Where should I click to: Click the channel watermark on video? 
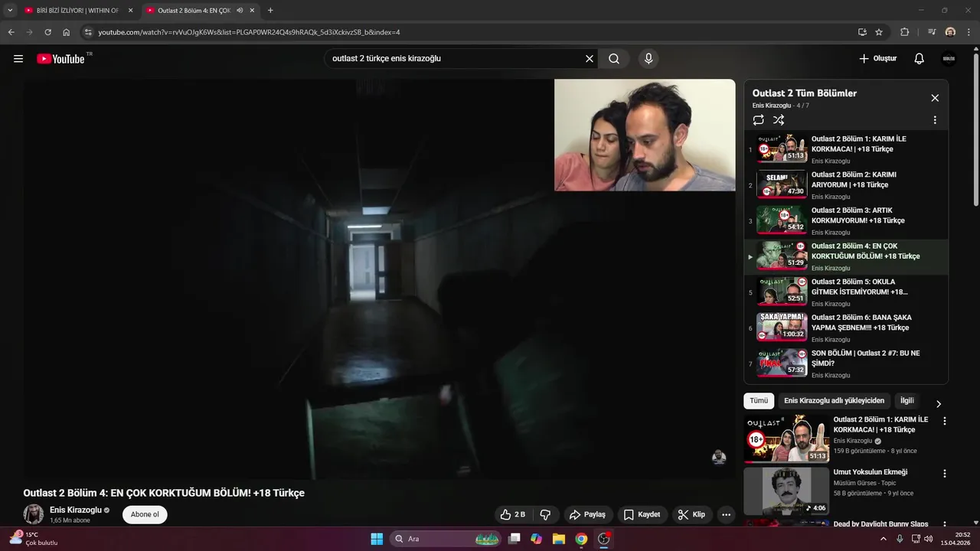719,458
